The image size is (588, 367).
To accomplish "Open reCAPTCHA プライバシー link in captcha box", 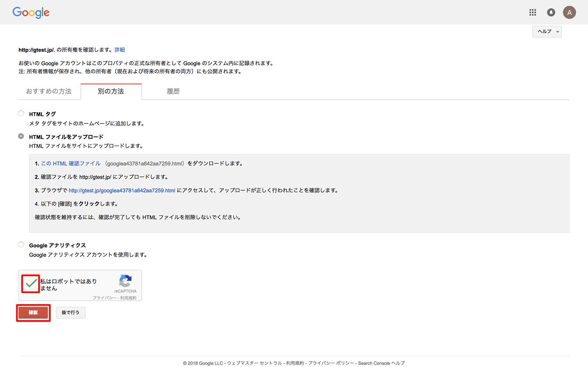I will (104, 298).
